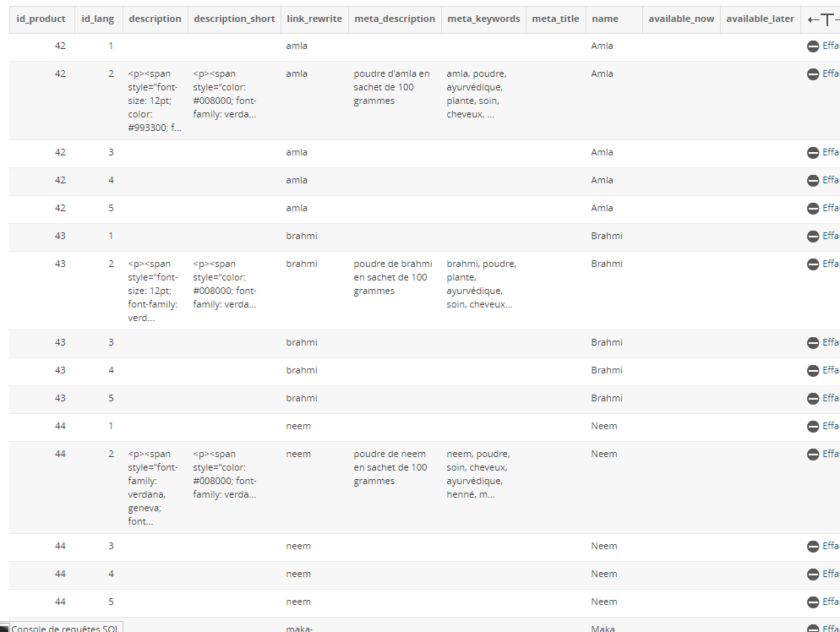Click delete icon for product 43 lang 5

pyautogui.click(x=813, y=399)
